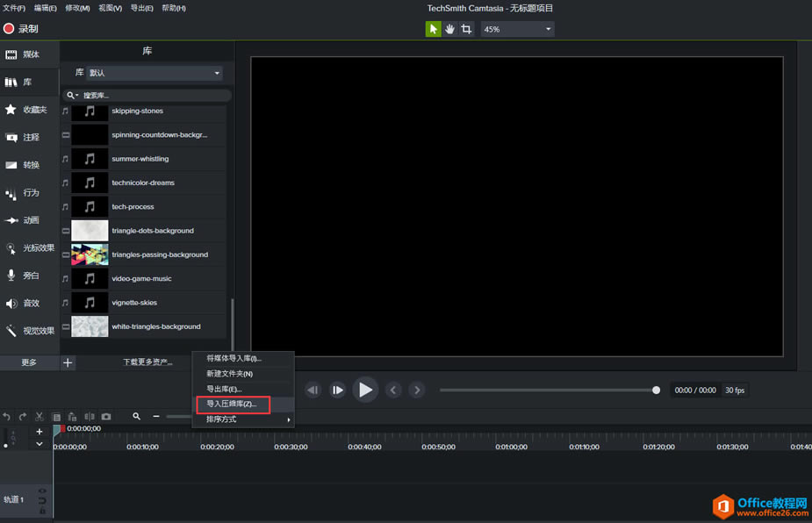Choose 新建文件夹(N) from context menu
Image resolution: width=812 pixels, height=523 pixels.
(243, 373)
